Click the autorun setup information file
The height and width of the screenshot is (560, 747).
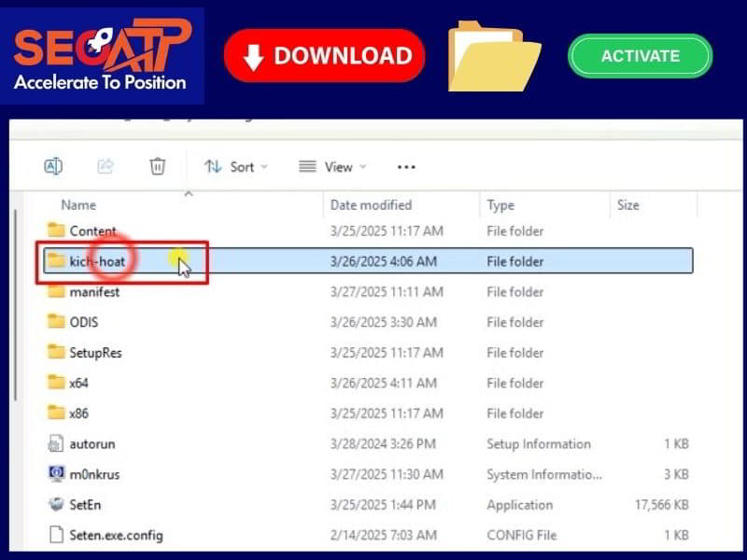(92, 444)
